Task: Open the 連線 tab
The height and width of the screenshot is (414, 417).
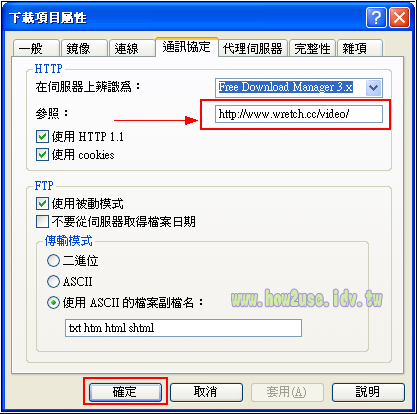Action: click(132, 48)
